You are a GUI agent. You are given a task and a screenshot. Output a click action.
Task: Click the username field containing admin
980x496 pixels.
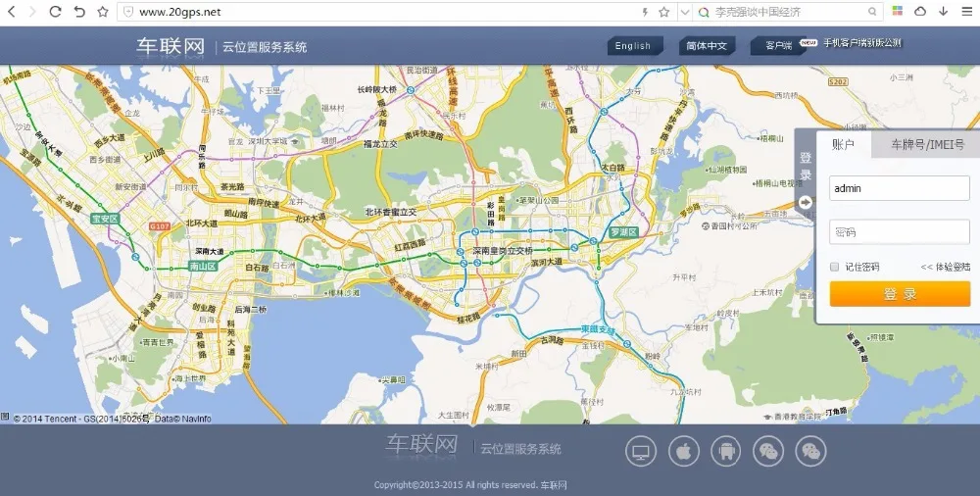(x=900, y=188)
